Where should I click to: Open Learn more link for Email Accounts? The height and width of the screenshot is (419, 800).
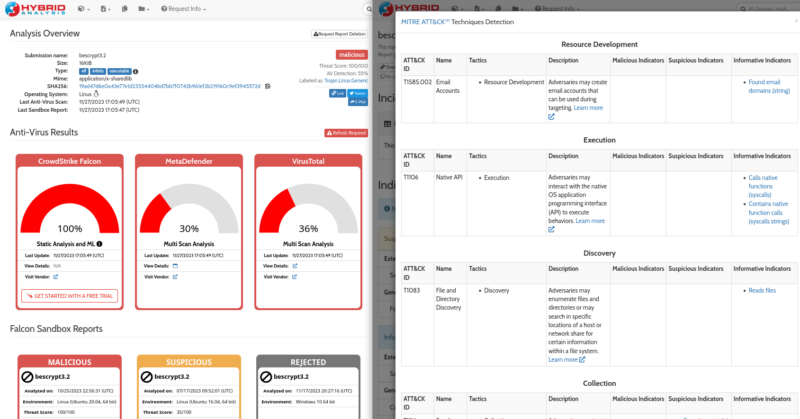tap(588, 108)
